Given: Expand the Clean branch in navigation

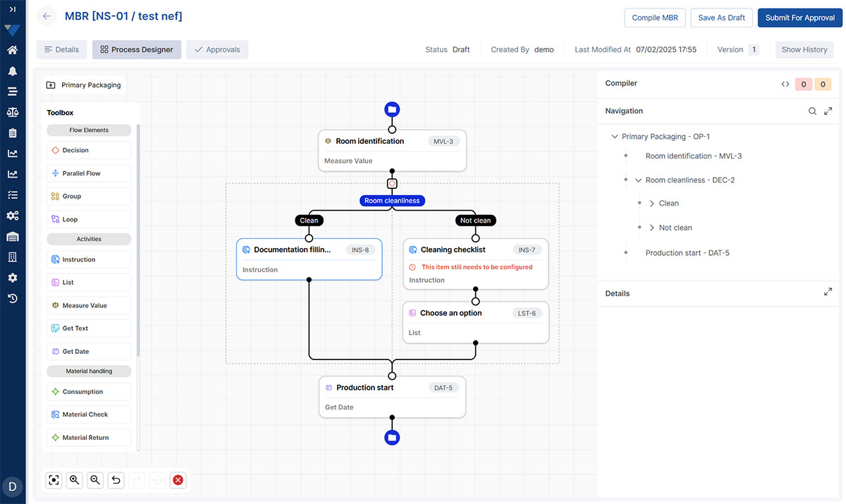Looking at the screenshot, I should 652,204.
